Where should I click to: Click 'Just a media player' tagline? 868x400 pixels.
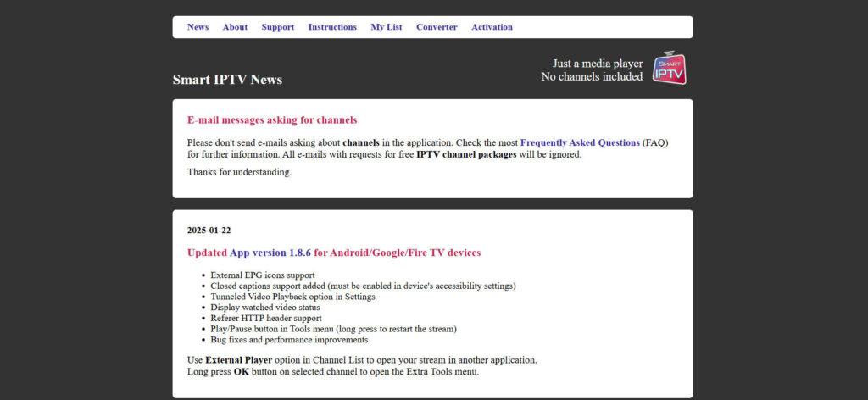[598, 64]
